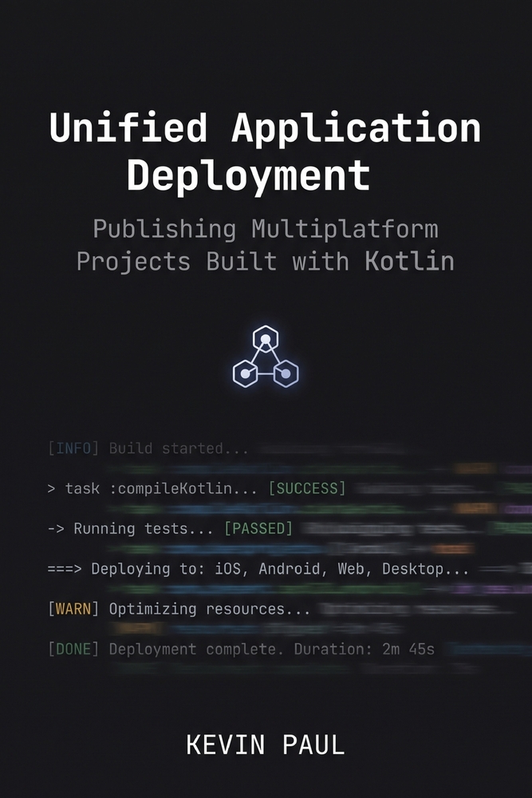Click the green "[PASSED]" status tag
The image size is (532, 798).
tap(258, 529)
